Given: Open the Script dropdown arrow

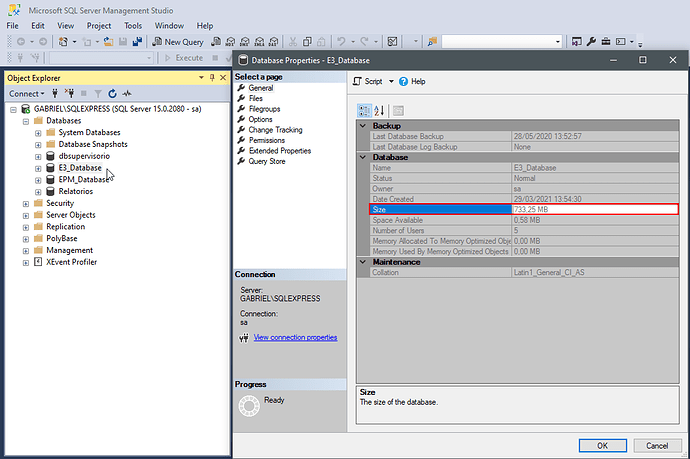Looking at the screenshot, I should (391, 81).
